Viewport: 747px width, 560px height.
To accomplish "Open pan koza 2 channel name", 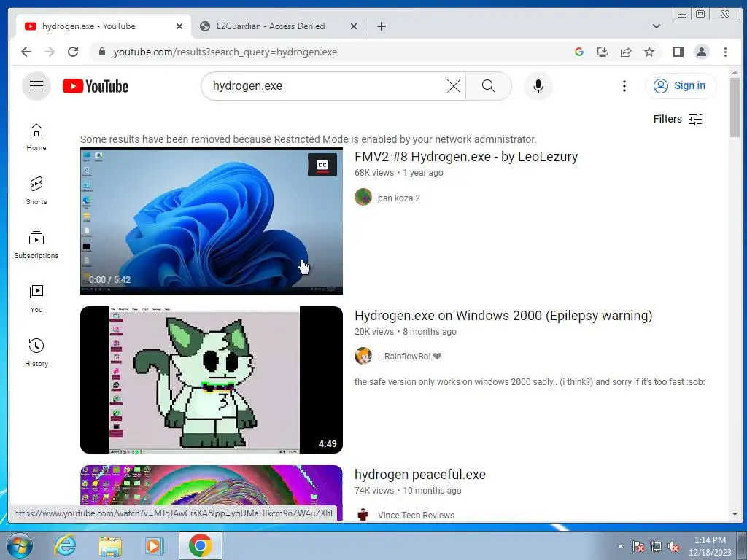I will (x=399, y=198).
